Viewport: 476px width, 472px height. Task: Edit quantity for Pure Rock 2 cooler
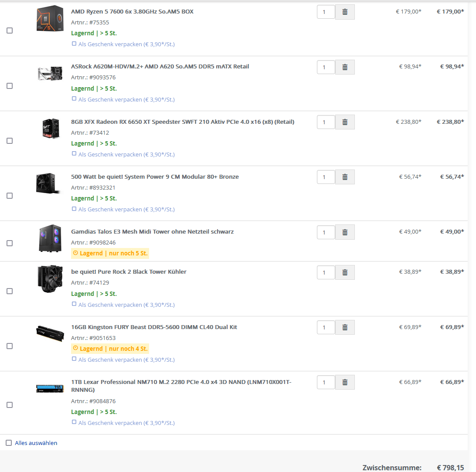click(326, 272)
